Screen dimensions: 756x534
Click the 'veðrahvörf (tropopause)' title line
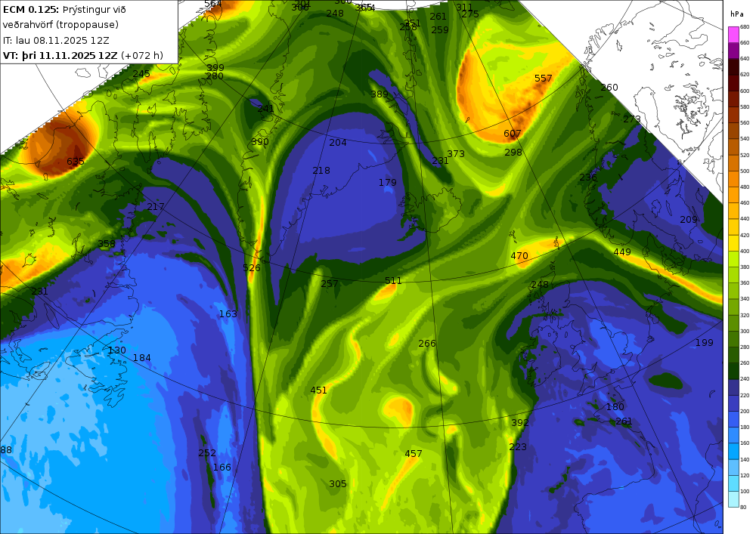60,25
